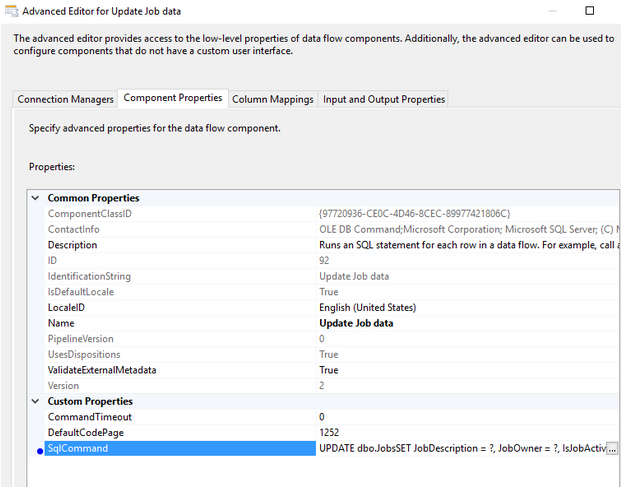Open Input and Output Properties tab

click(x=383, y=99)
